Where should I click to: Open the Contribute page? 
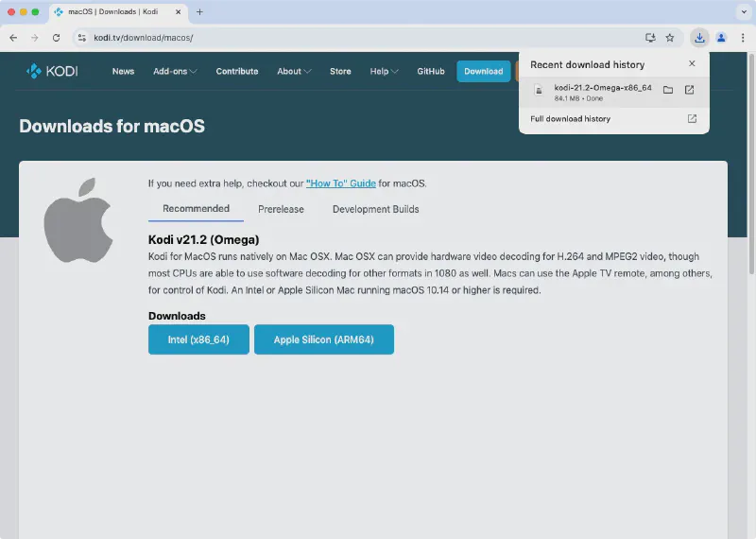point(237,72)
